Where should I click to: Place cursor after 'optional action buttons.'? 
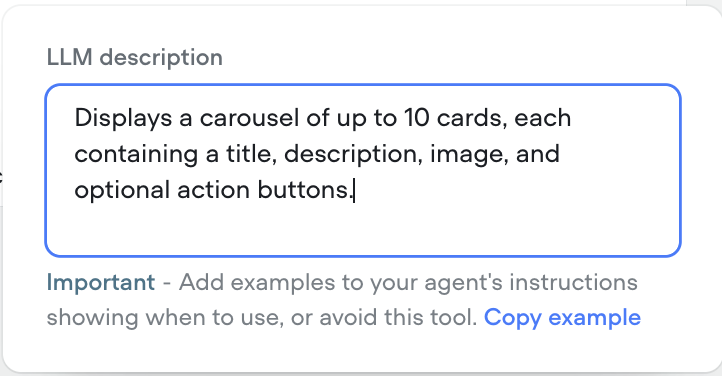[x=353, y=190]
